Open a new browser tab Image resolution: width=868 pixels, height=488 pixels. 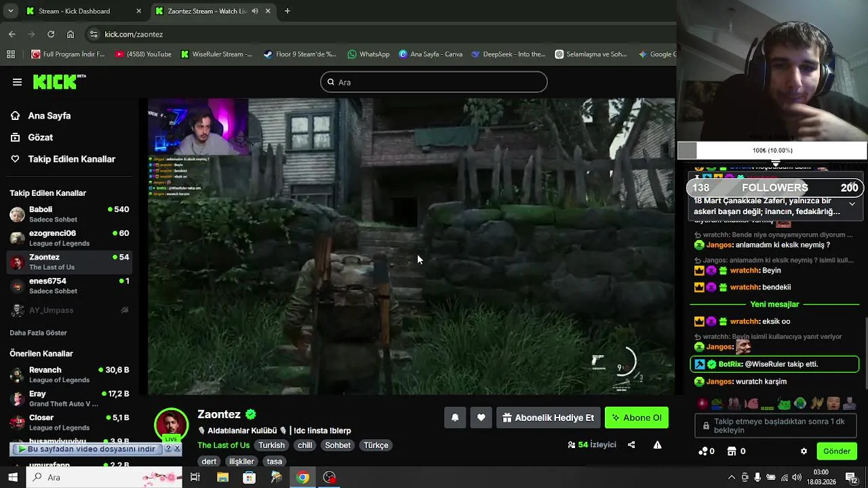(x=288, y=11)
